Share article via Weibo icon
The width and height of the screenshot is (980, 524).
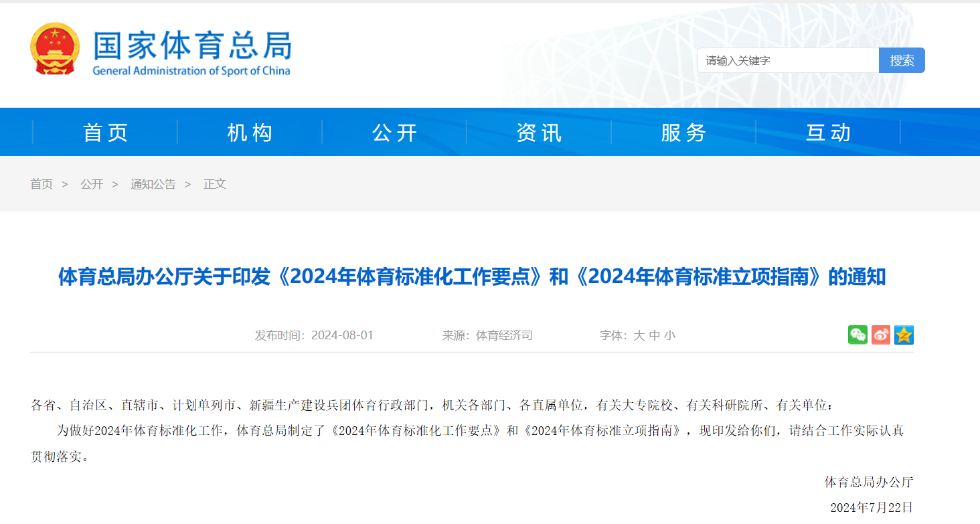tap(881, 335)
